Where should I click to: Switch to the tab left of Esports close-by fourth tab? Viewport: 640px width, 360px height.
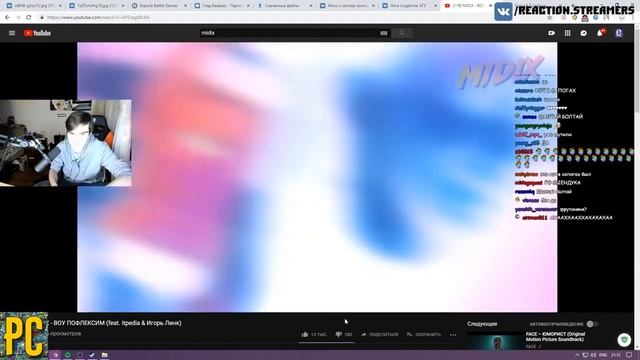point(222,6)
